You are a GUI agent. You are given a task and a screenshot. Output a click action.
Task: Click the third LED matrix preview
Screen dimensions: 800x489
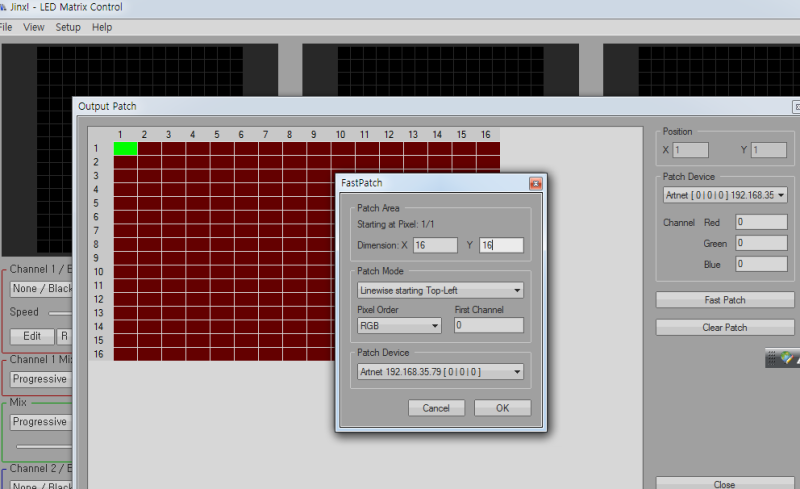(702, 70)
